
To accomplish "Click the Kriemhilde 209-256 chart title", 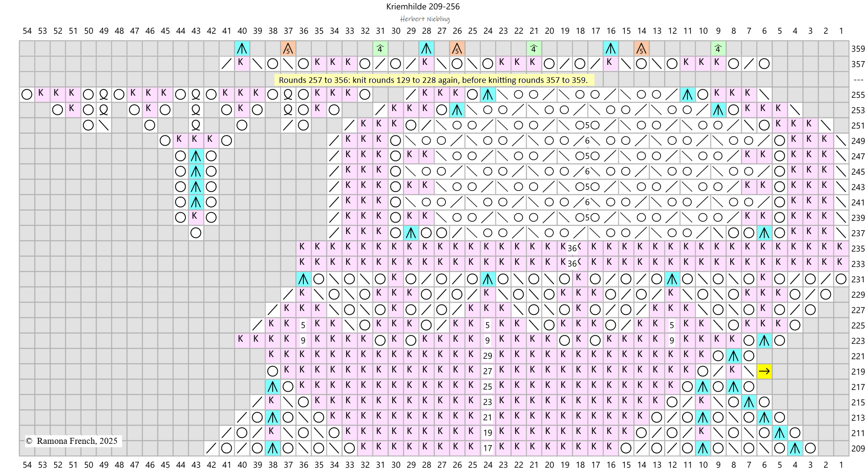I will tap(422, 6).
